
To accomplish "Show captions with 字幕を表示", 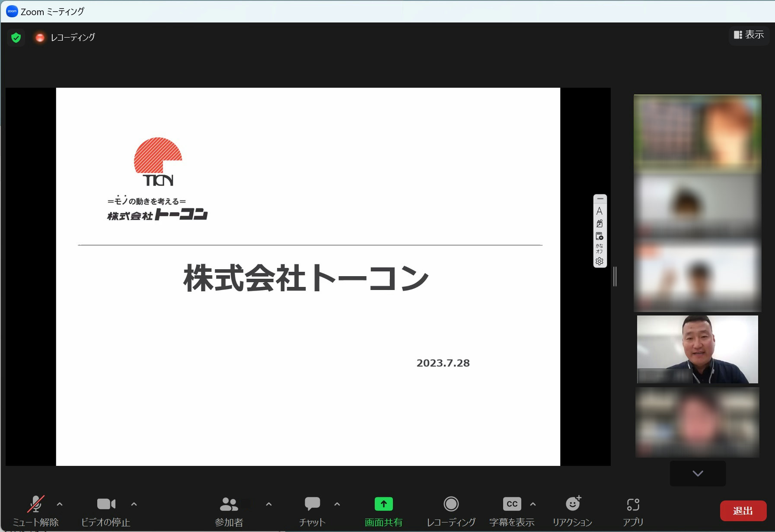I will tap(512, 511).
